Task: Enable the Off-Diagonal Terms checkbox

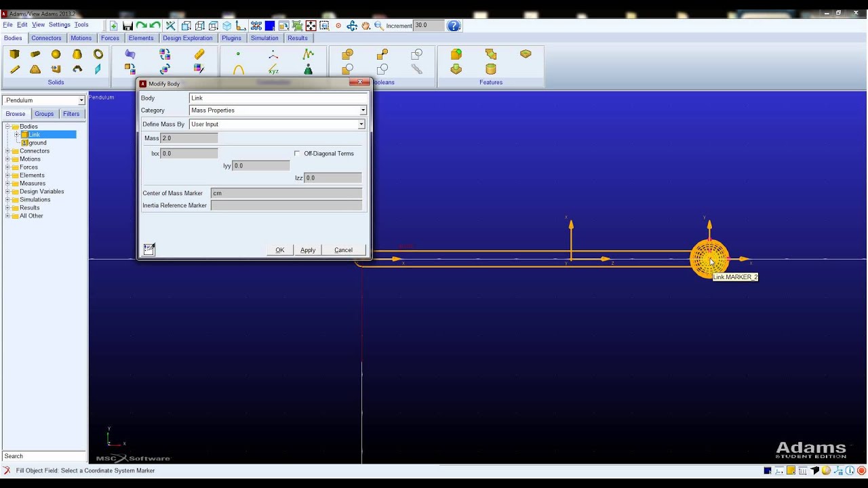Action: [297, 154]
